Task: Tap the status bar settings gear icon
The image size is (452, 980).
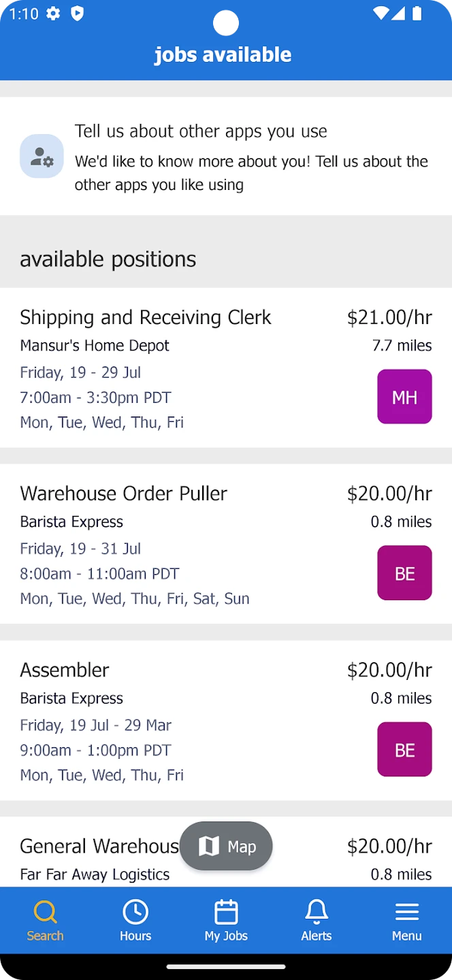Action: click(x=53, y=14)
